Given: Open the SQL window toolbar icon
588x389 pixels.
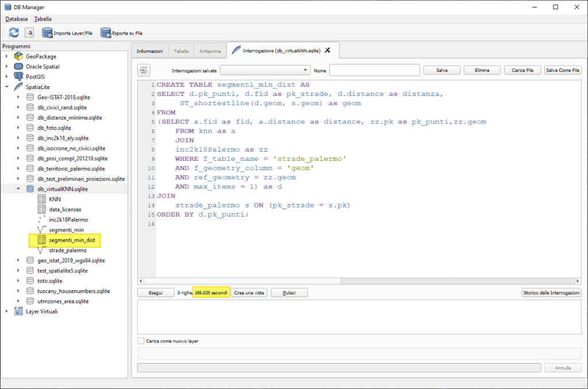Looking at the screenshot, I should coord(29,33).
